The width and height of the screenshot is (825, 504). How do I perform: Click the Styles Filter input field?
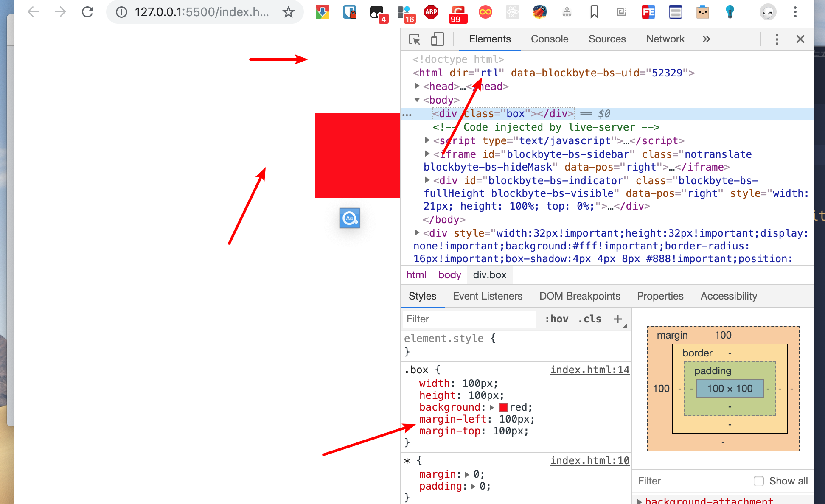[x=469, y=319]
